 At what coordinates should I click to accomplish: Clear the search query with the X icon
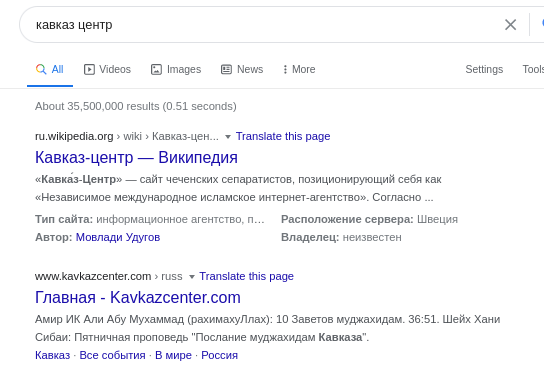[x=510, y=25]
